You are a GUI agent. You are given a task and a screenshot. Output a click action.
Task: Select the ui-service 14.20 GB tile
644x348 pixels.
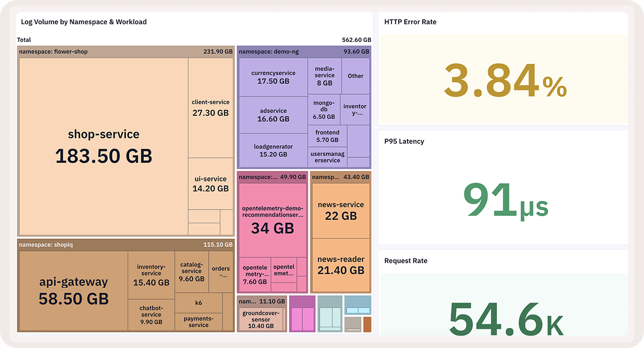(210, 184)
